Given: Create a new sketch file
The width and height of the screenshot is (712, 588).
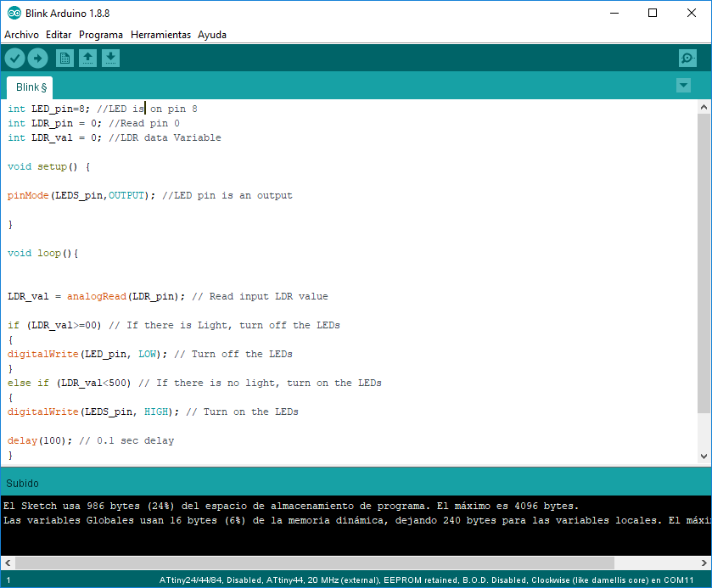Looking at the screenshot, I should point(65,58).
